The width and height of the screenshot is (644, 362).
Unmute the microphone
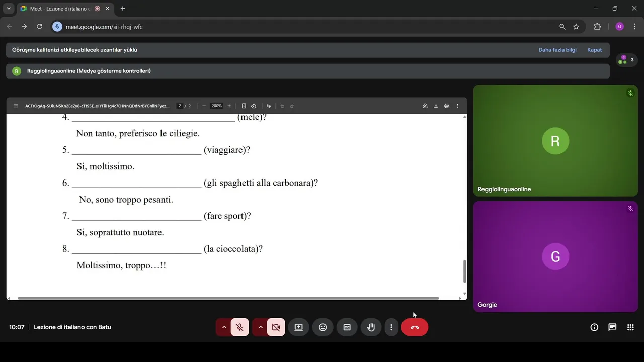pyautogui.click(x=240, y=327)
